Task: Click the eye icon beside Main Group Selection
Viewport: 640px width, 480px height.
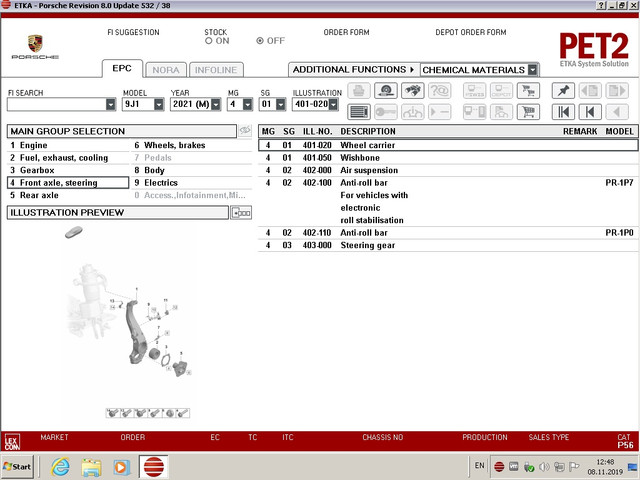Action: pyautogui.click(x=245, y=131)
